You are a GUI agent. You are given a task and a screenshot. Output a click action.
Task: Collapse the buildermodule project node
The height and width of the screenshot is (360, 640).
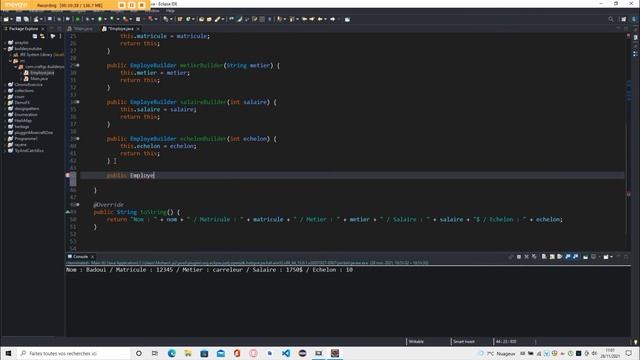point(5,49)
